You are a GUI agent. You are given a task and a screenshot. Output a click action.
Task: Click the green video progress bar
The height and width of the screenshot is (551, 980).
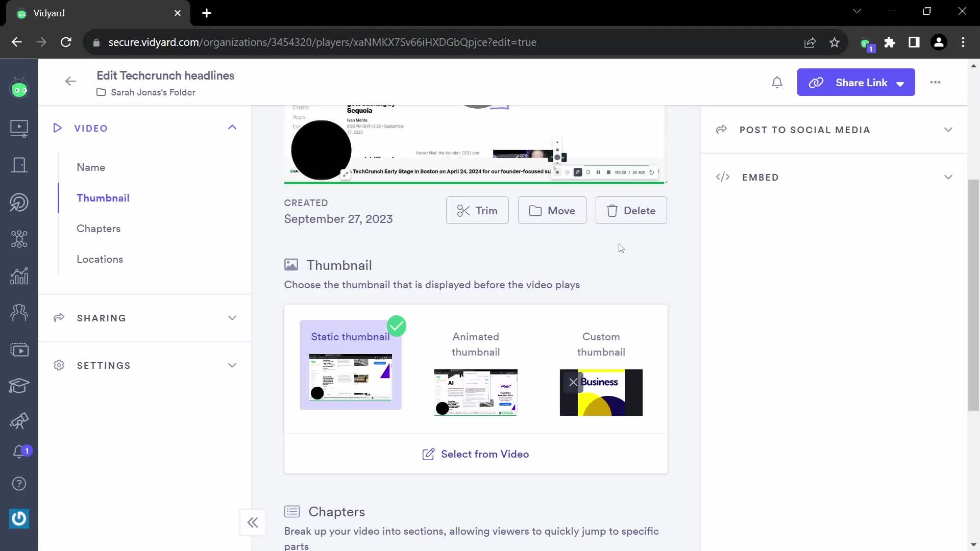point(475,183)
